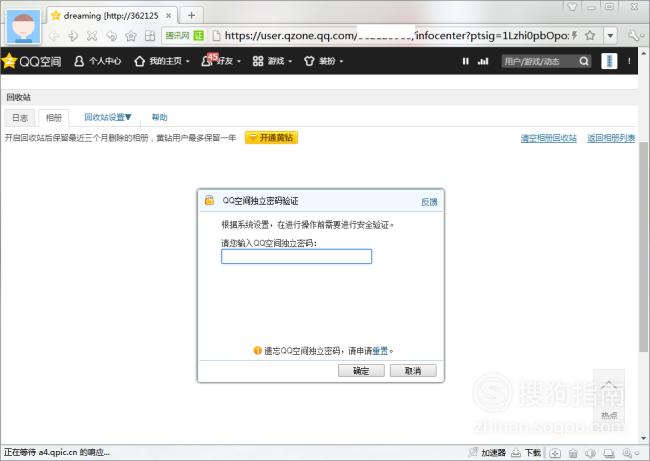Click the status text 正在等待 a4.qpic.cn
The image size is (650, 461).
point(57,452)
